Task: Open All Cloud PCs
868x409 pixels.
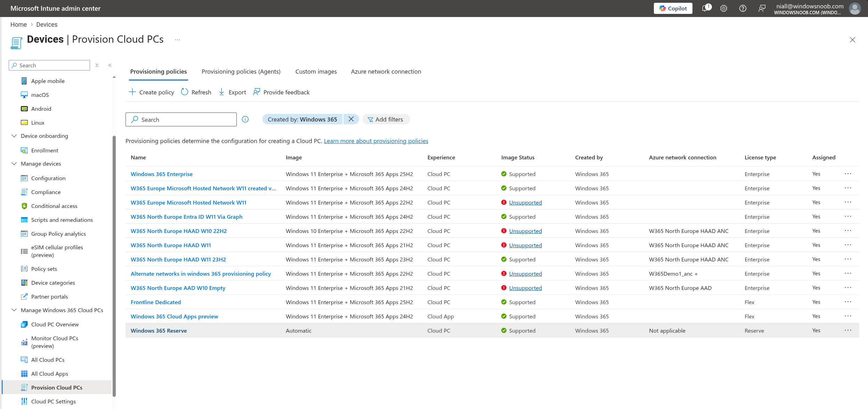Action: point(48,360)
